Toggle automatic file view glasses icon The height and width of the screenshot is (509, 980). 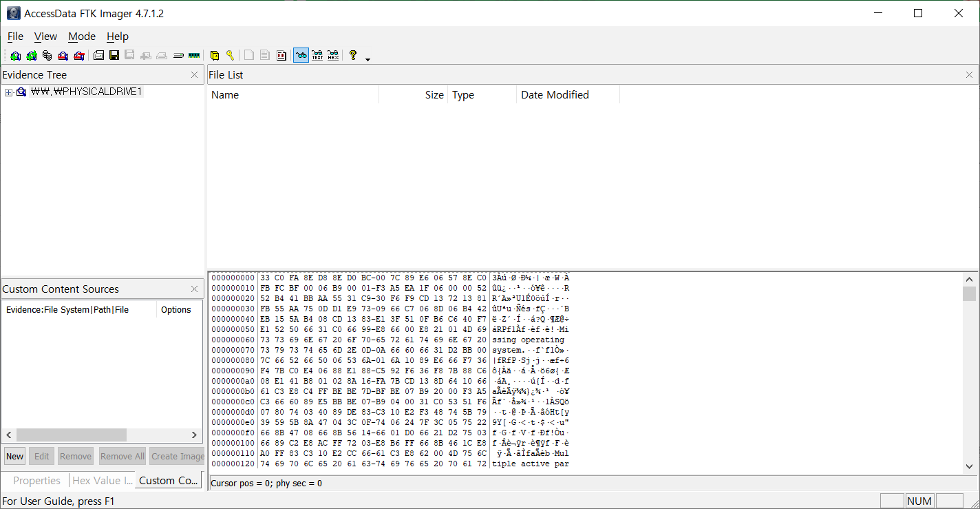pyautogui.click(x=301, y=56)
